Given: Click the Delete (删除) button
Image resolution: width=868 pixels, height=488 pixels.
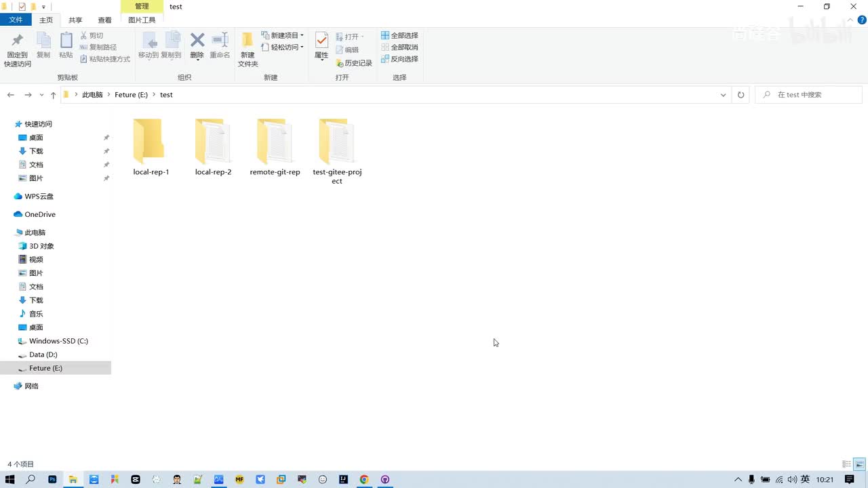Looking at the screenshot, I should pyautogui.click(x=197, y=46).
